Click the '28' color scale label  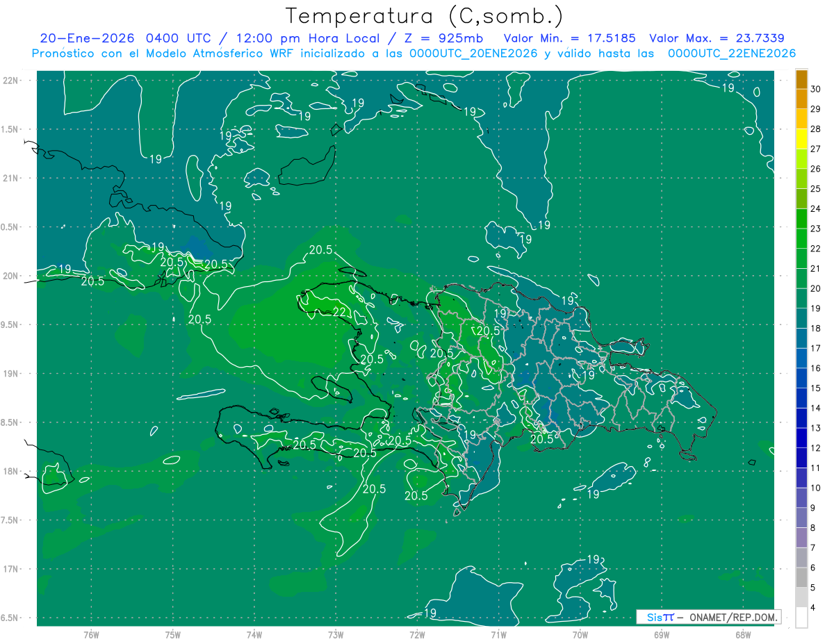pyautogui.click(x=816, y=129)
